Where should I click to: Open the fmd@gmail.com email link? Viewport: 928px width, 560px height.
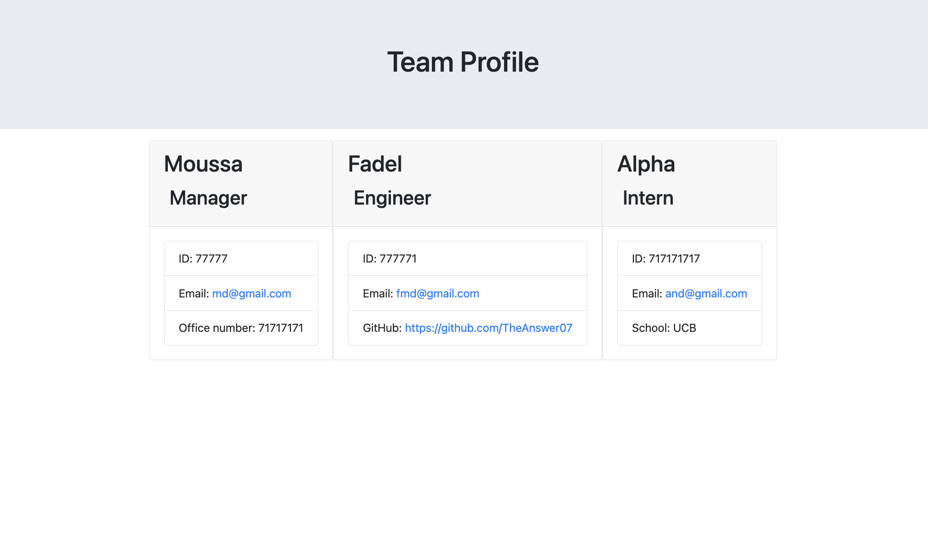pyautogui.click(x=437, y=293)
